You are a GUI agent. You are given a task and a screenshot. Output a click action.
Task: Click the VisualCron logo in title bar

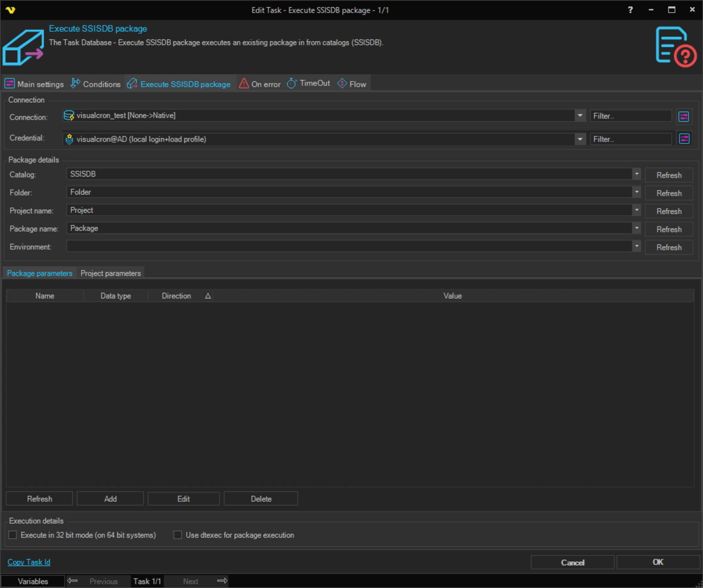click(10, 9)
